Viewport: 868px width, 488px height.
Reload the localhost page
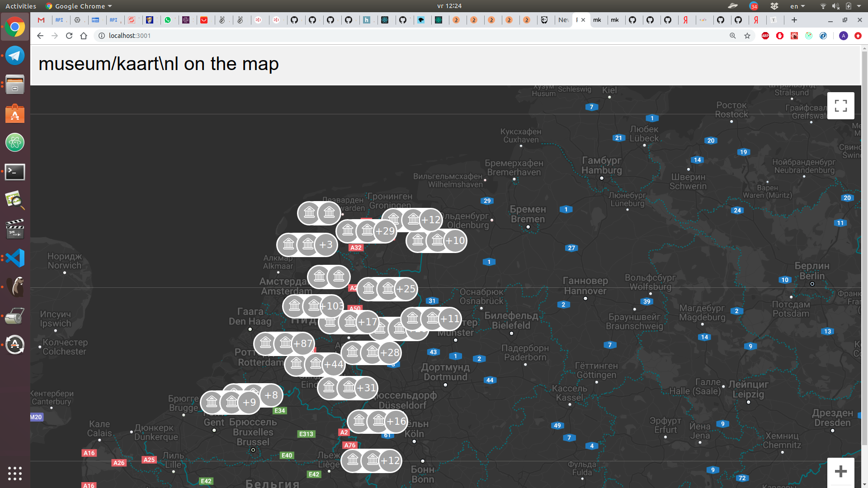point(69,36)
